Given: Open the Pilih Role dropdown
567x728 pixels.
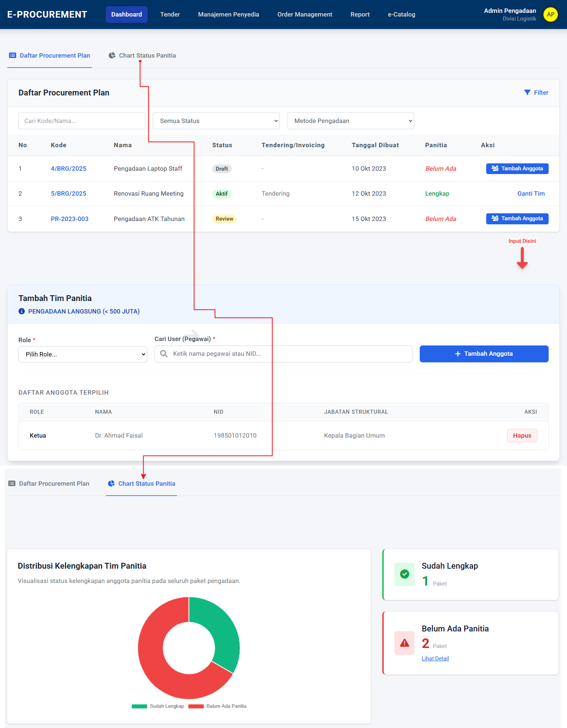Looking at the screenshot, I should pos(83,354).
